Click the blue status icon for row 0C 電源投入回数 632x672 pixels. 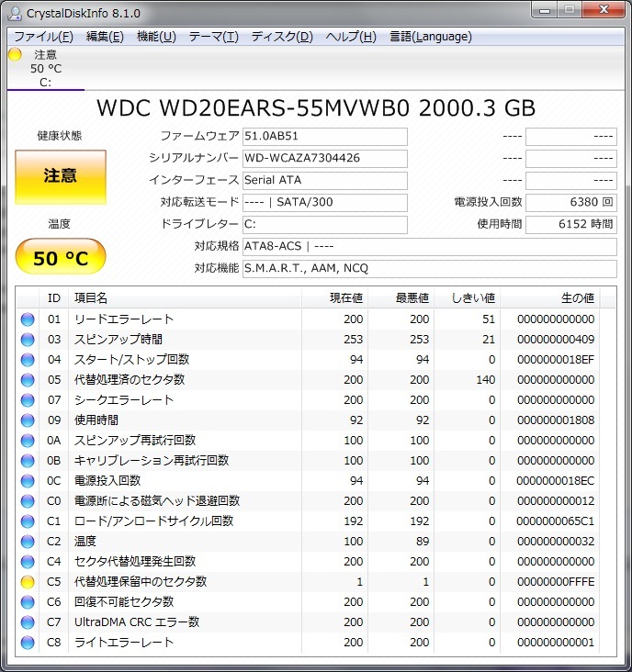point(28,481)
